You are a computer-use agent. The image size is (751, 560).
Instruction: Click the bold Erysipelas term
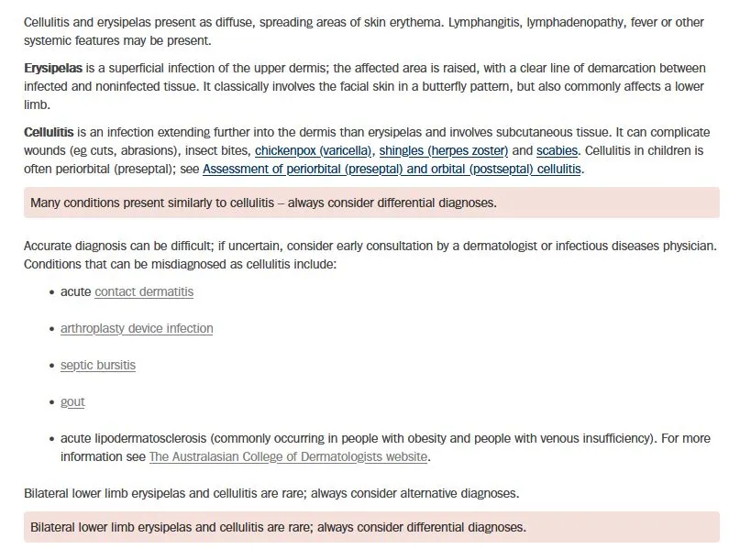tap(53, 69)
